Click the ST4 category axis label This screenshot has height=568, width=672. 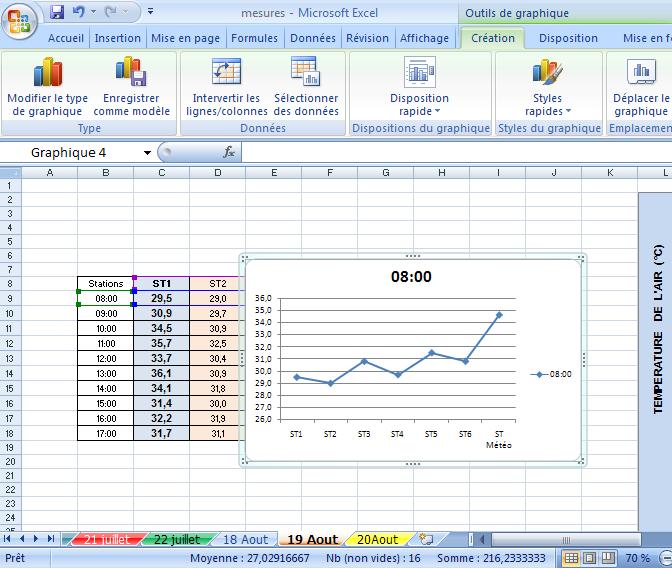point(397,434)
